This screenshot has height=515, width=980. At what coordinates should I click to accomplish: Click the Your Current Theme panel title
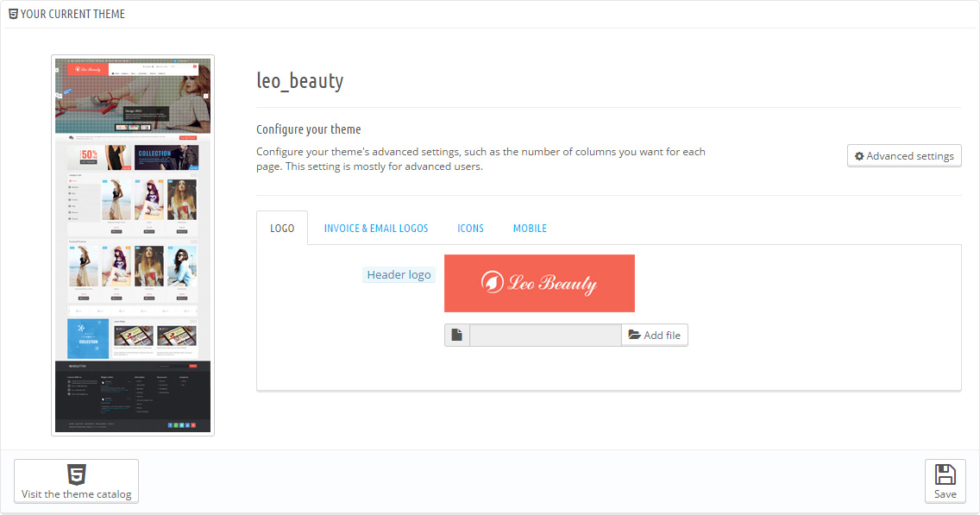(x=72, y=14)
